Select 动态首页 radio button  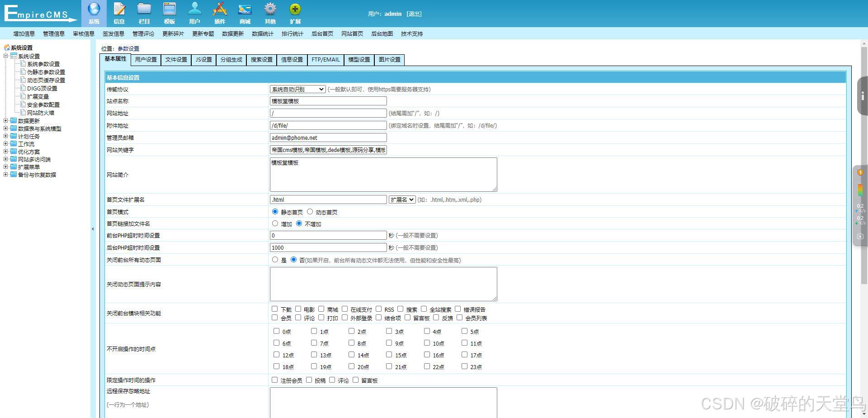[310, 212]
